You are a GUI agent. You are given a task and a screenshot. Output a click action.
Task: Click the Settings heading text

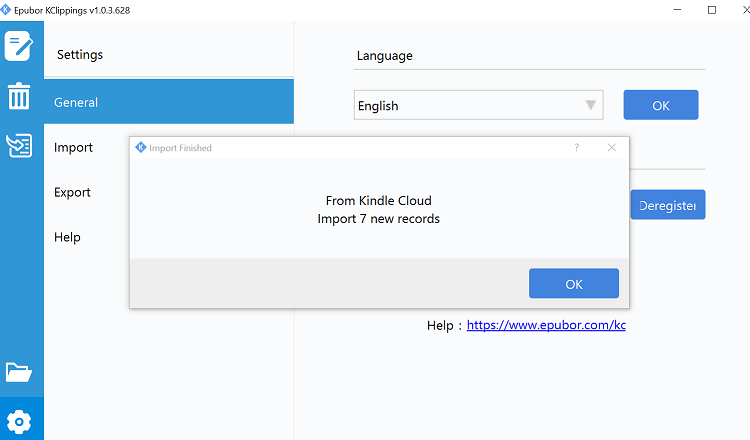pos(80,55)
